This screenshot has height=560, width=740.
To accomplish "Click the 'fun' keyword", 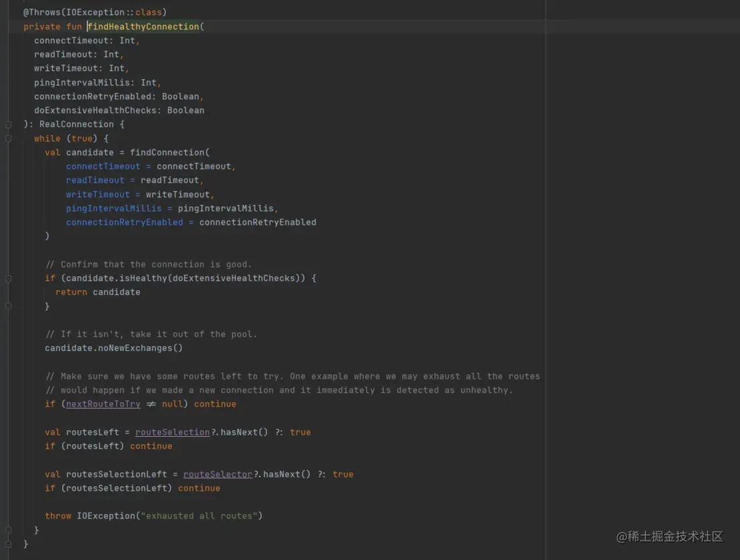I will click(74, 27).
